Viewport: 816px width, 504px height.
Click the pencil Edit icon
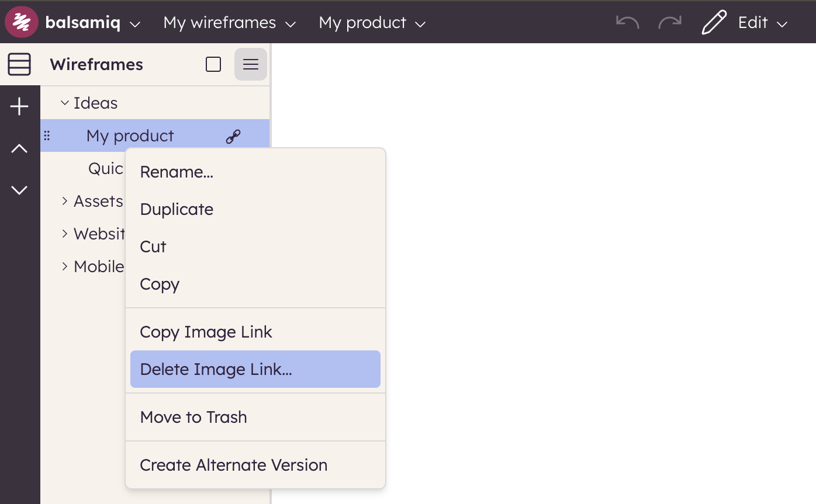point(714,23)
